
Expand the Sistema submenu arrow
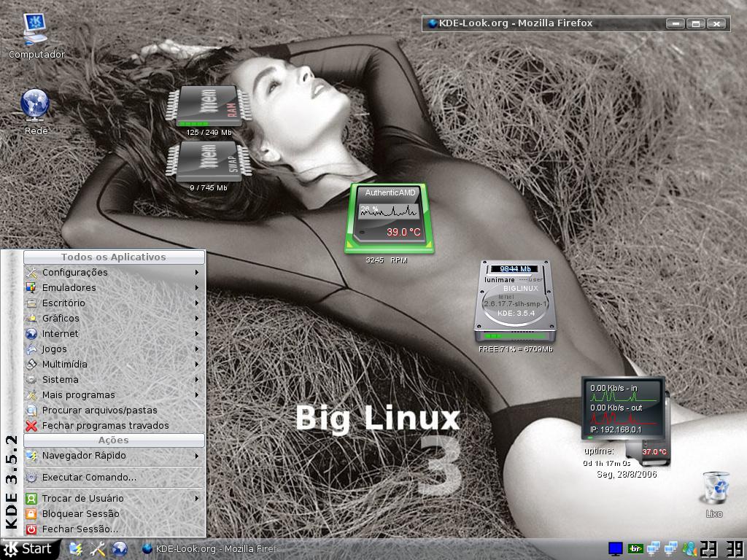pos(197,379)
